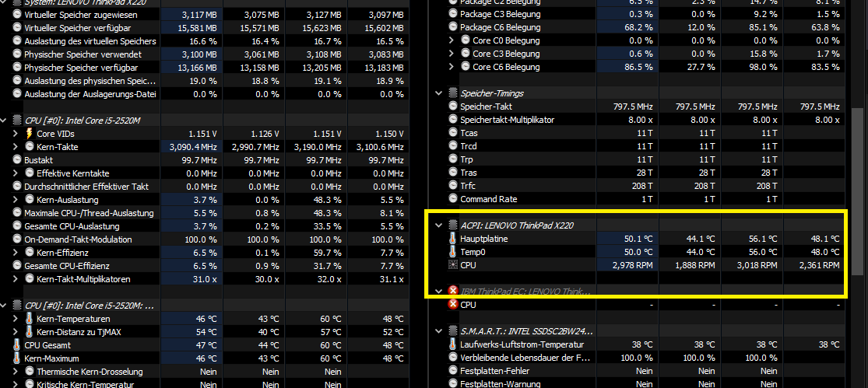
Task: Click the red X icon beside EC CPU row
Action: pos(453,305)
